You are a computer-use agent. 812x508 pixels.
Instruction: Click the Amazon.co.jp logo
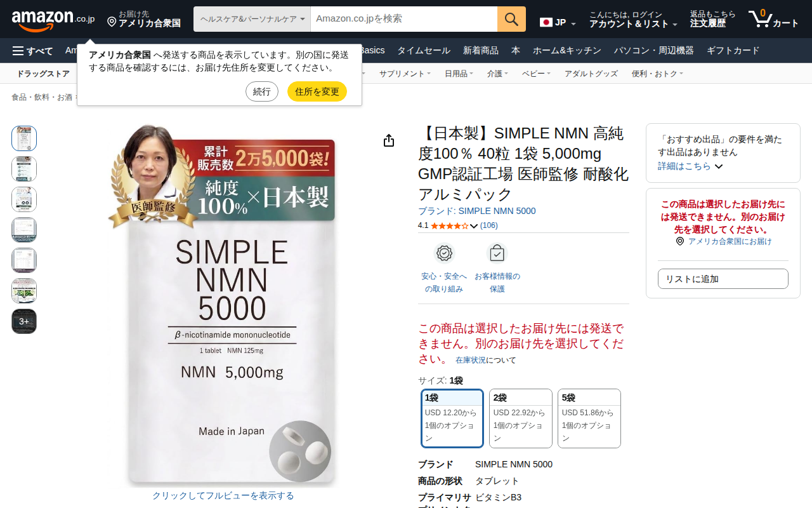coord(53,20)
